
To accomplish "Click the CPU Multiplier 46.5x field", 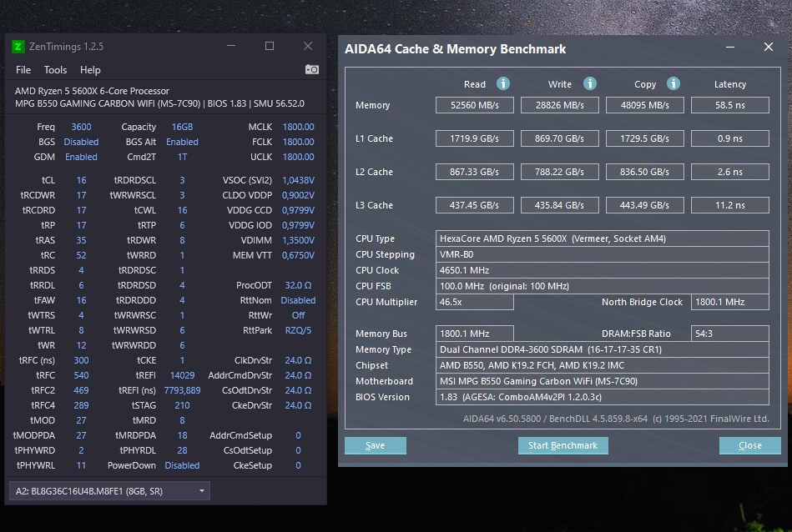I will 475,302.
